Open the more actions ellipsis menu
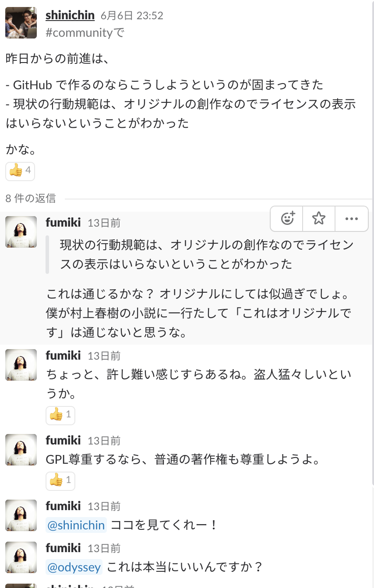Image resolution: width=374 pixels, height=588 pixels. (351, 218)
